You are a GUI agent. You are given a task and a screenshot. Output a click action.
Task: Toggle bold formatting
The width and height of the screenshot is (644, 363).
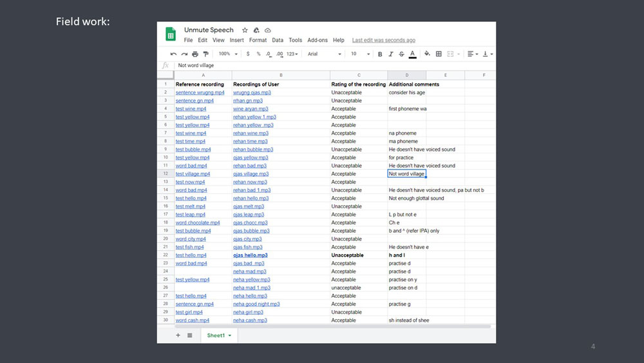380,54
